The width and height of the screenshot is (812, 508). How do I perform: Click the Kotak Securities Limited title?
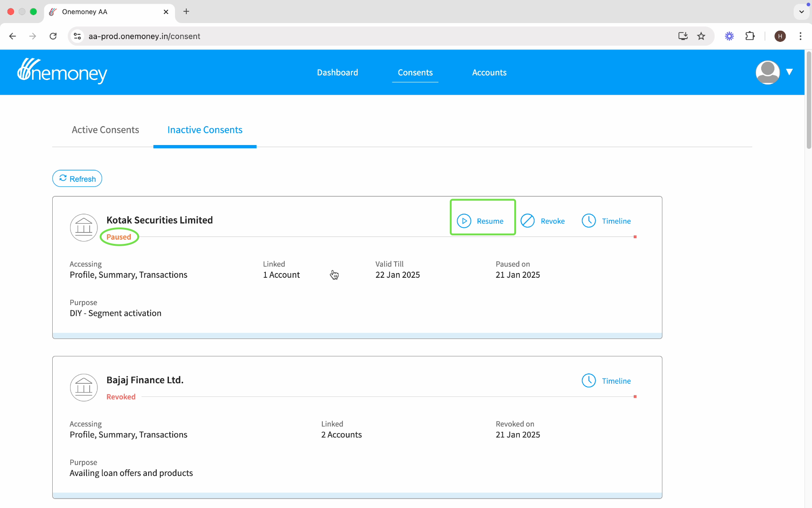[159, 220]
